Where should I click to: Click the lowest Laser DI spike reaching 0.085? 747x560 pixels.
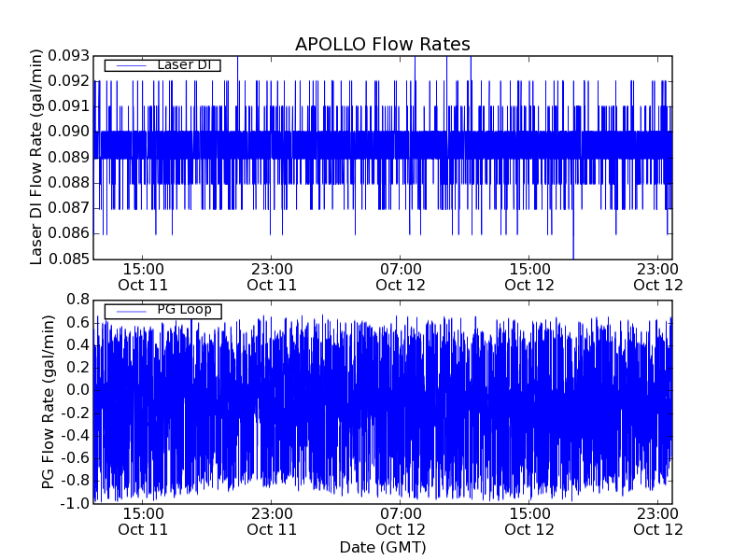(573, 254)
